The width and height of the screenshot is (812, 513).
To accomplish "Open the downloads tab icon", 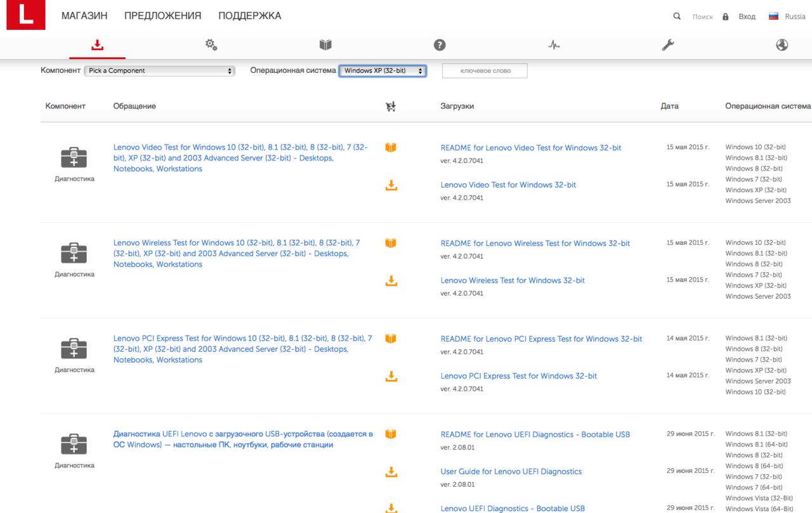I will pyautogui.click(x=97, y=45).
